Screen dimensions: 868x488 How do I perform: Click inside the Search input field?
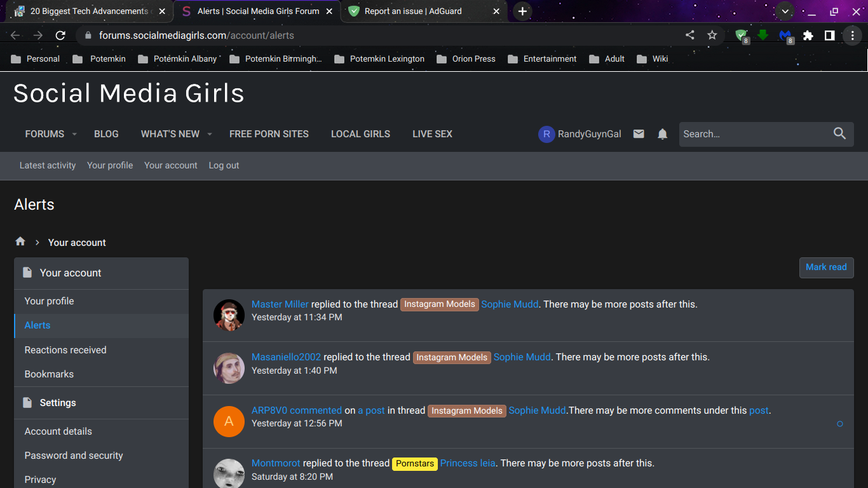(750, 134)
